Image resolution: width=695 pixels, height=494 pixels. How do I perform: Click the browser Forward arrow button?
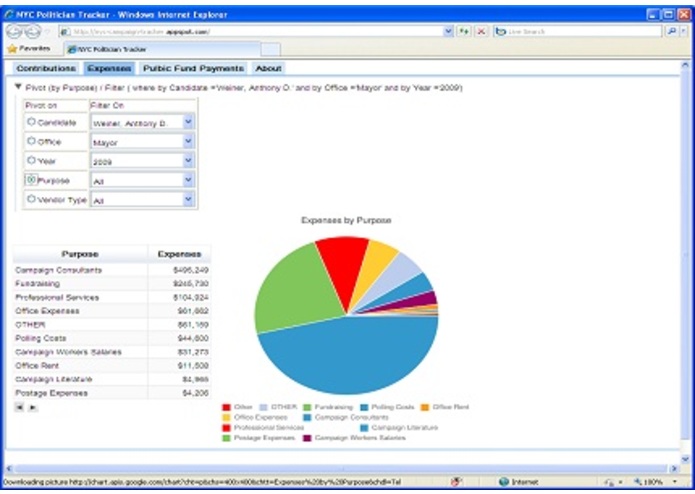[32, 31]
